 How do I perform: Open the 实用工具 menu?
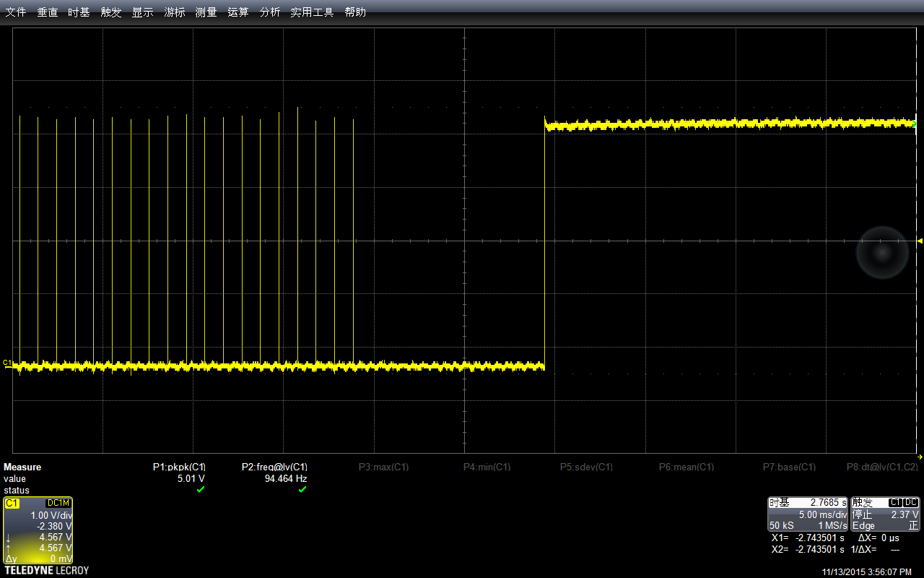(x=313, y=12)
